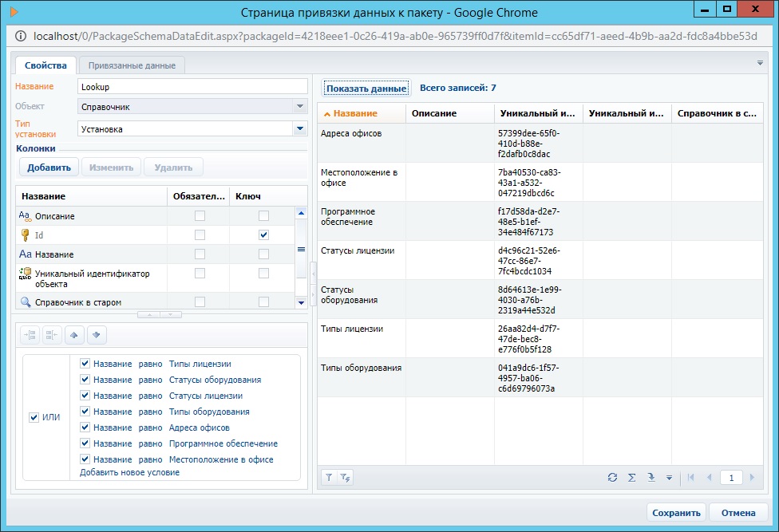Image resolution: width=779 pixels, height=532 pixels.
Task: Uncheck the Ключ checkbox for Id
Action: (x=264, y=234)
